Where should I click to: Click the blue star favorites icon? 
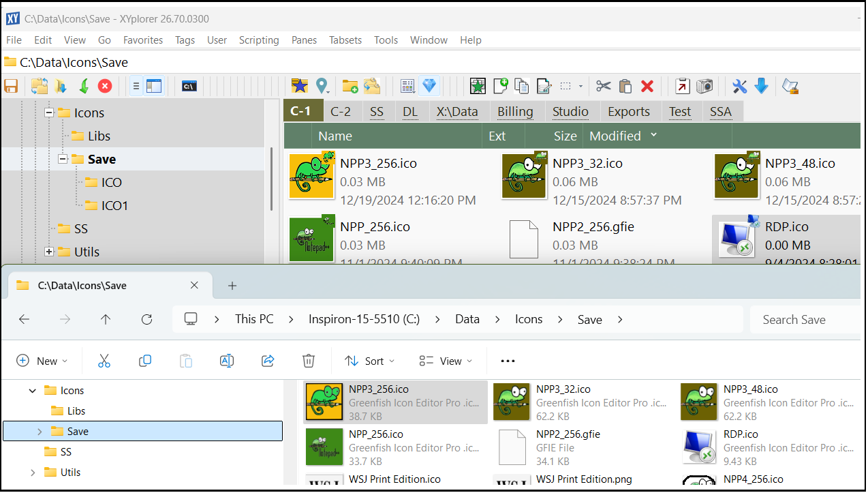click(x=299, y=86)
